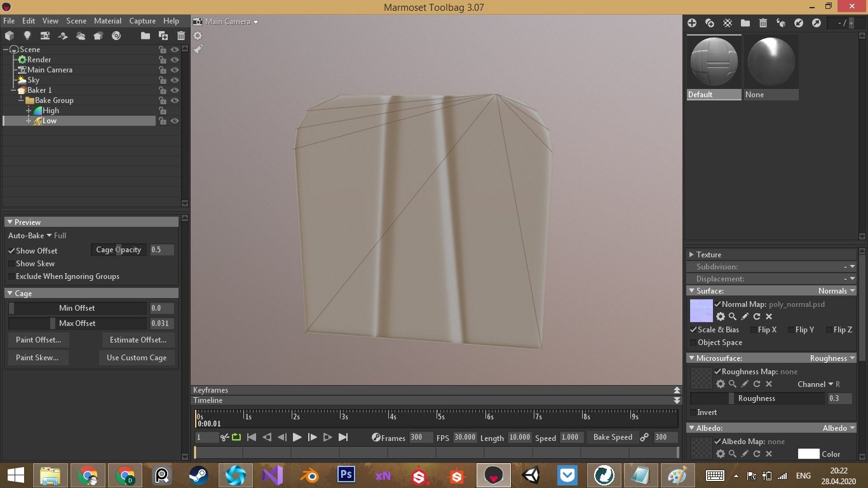The image size is (868, 488).
Task: Open the Material menu
Action: coord(107,21)
